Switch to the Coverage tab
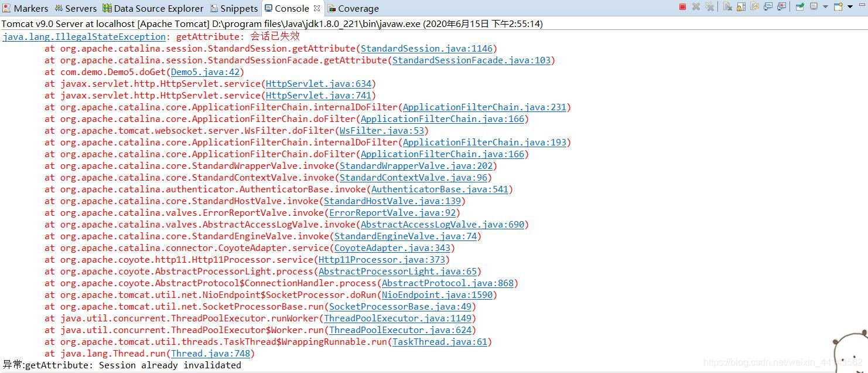Image resolution: width=868 pixels, height=373 pixels. [x=357, y=8]
